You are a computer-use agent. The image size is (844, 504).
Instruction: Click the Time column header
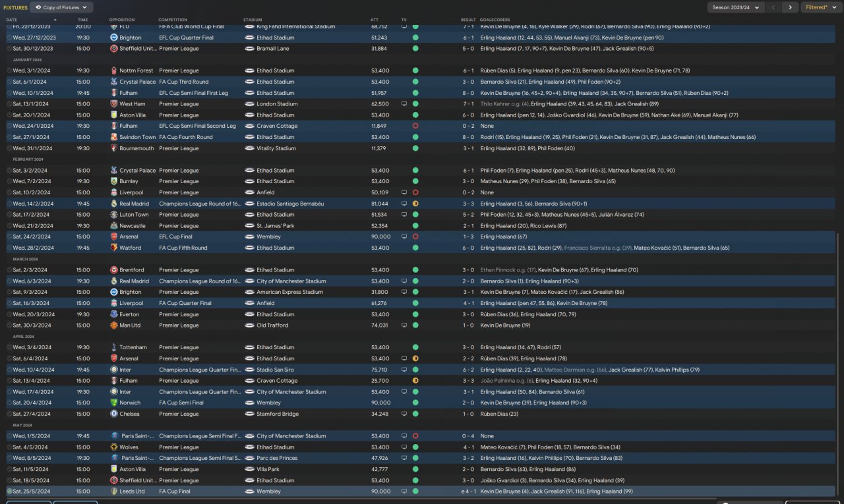[82, 20]
